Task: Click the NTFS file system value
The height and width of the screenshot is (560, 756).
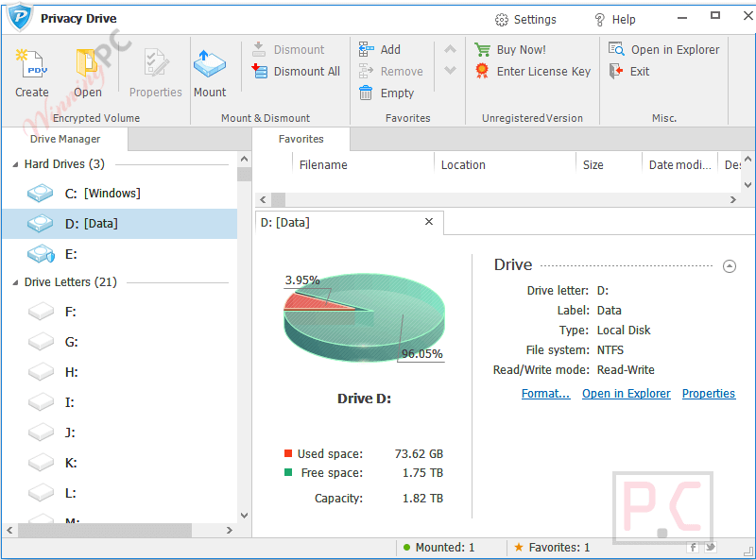Action: click(x=610, y=349)
